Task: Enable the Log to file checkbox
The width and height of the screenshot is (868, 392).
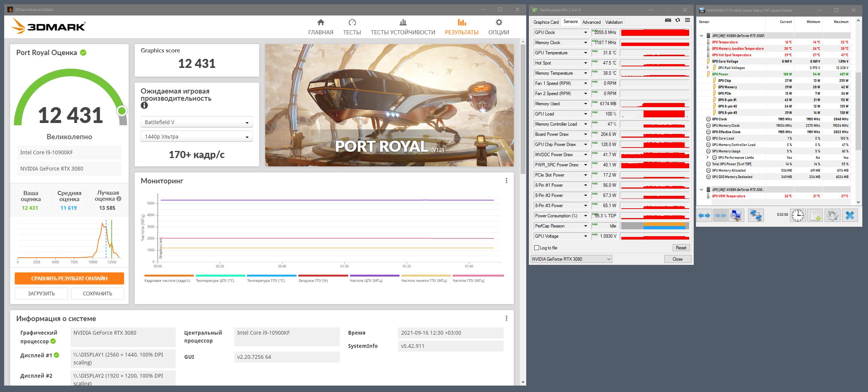Action: [536, 248]
